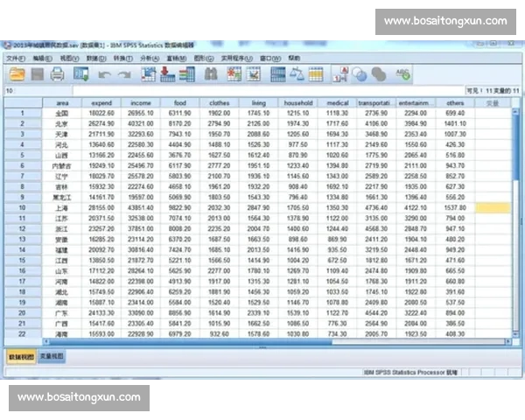This screenshot has height=420, width=525.
Task: Click the top www.bosaitongxun.com link
Action: click(x=445, y=21)
